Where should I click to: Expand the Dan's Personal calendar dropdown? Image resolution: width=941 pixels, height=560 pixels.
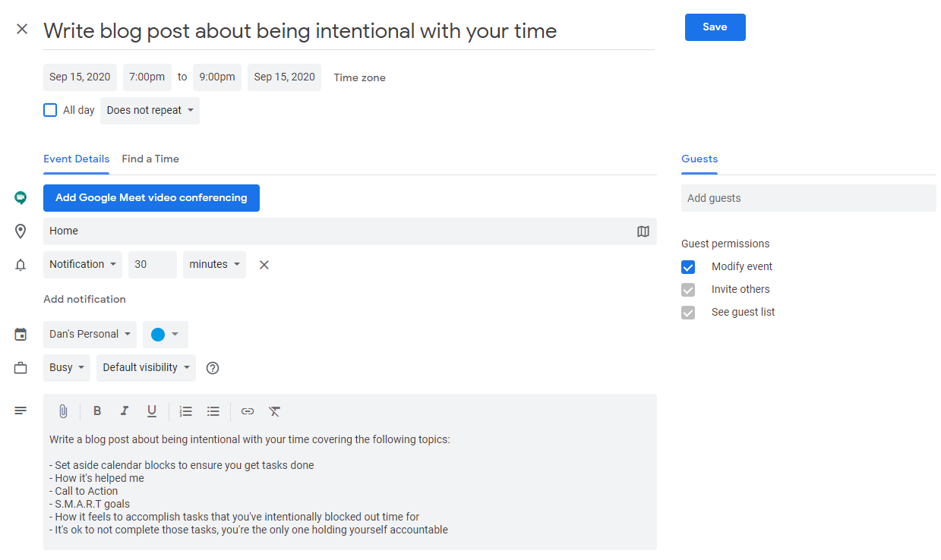[x=90, y=335]
